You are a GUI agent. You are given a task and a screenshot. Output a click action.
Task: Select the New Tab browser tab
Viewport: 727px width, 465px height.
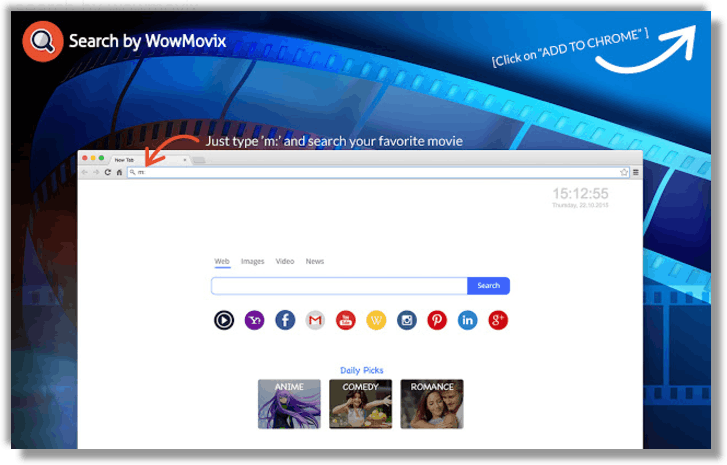148,160
